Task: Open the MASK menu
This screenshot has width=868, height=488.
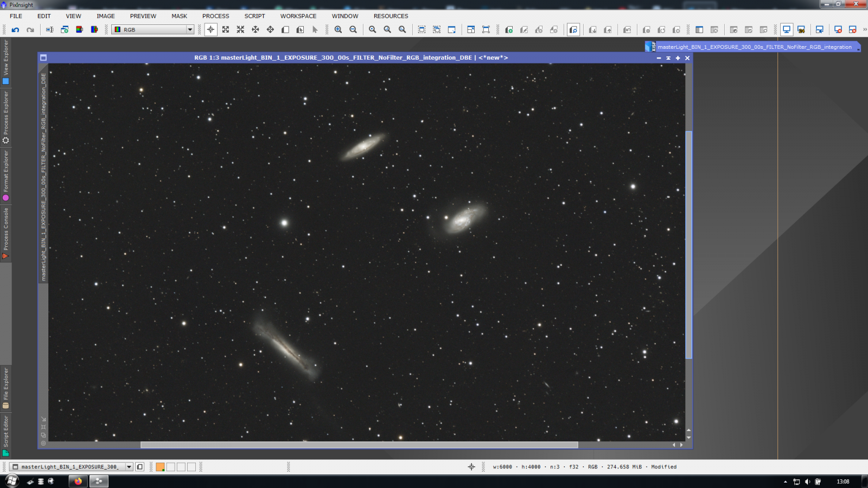Action: coord(180,16)
